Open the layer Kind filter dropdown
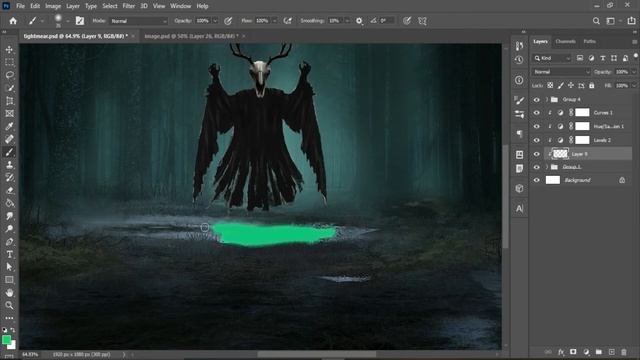640x360 pixels. [x=552, y=58]
